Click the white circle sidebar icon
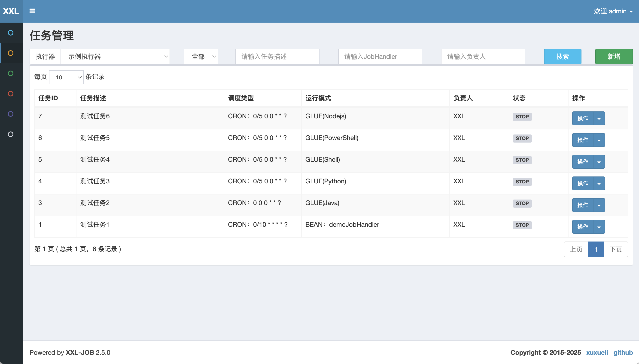Screen dimensions: 639x364 point(11,134)
